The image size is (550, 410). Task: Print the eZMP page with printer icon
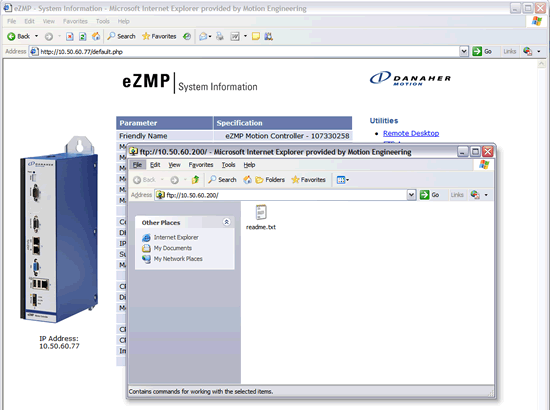point(220,36)
